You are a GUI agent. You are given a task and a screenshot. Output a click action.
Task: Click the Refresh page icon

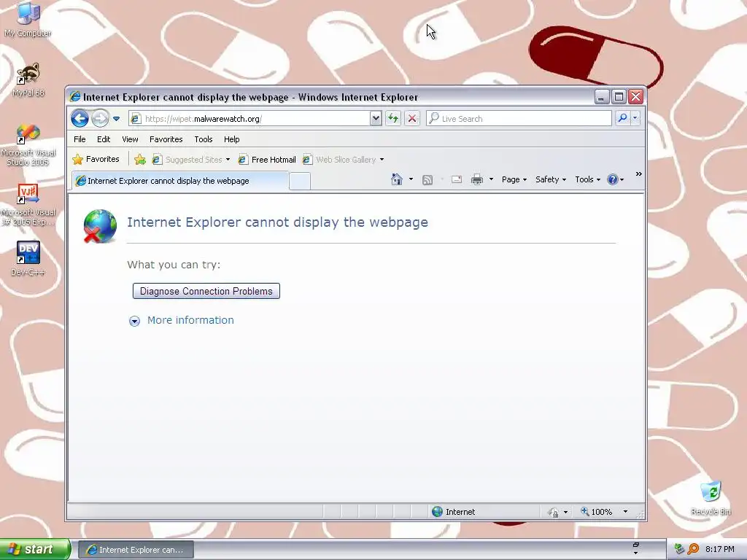(x=393, y=119)
